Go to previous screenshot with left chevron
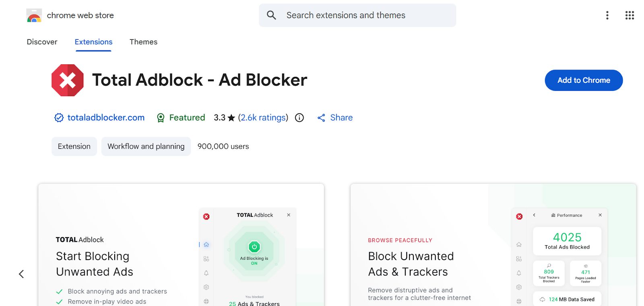The width and height of the screenshot is (644, 306). tap(21, 274)
